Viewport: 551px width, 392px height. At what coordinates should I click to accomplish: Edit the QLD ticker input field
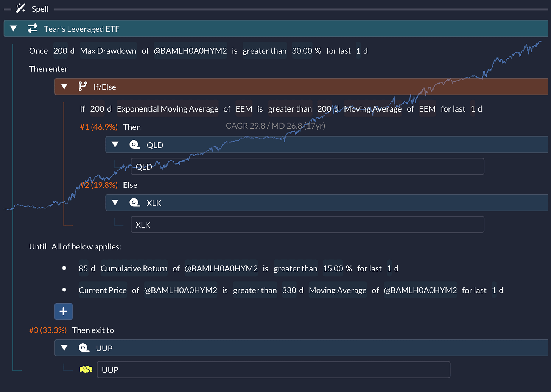point(307,166)
